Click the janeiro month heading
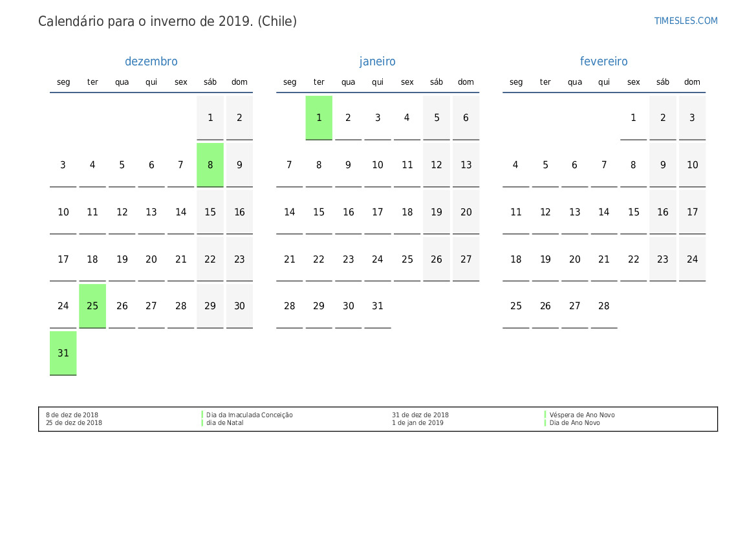 378,61
